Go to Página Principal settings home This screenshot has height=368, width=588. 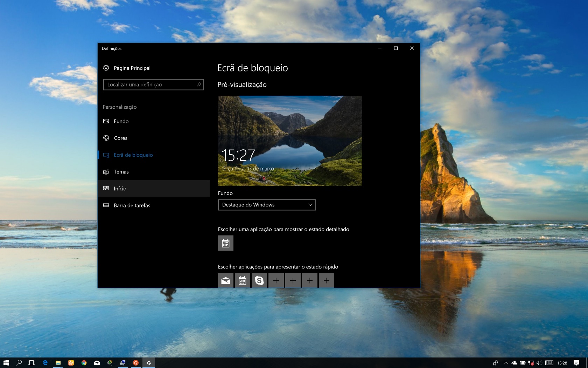click(x=132, y=68)
